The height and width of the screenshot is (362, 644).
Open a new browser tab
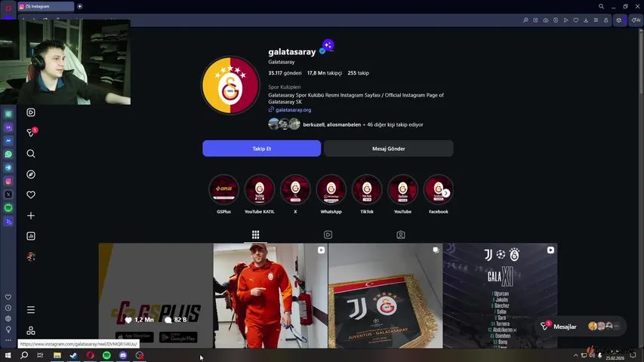pyautogui.click(x=80, y=6)
